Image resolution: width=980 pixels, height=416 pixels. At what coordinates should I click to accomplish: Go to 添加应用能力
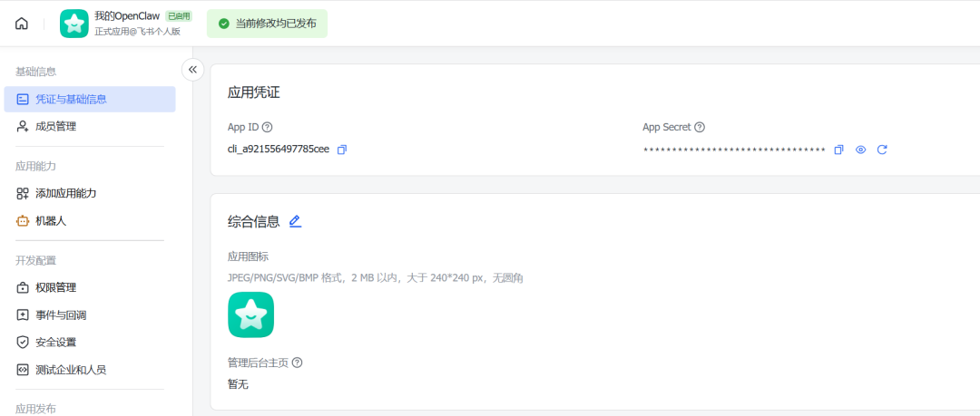coord(65,193)
